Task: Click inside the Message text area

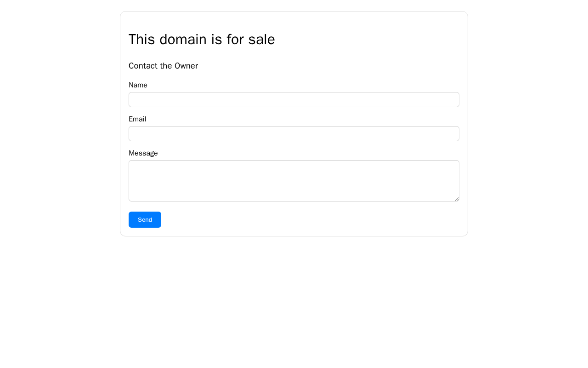Action: [x=294, y=181]
